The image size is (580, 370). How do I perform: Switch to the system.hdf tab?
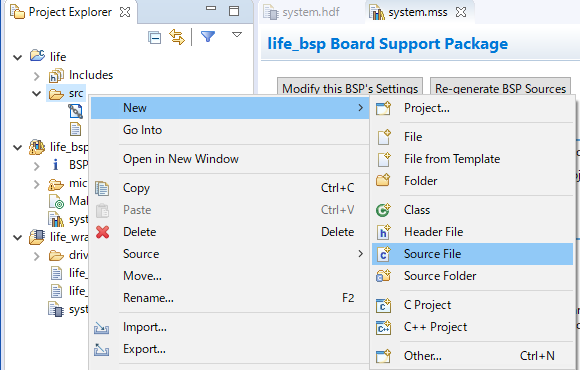click(301, 12)
